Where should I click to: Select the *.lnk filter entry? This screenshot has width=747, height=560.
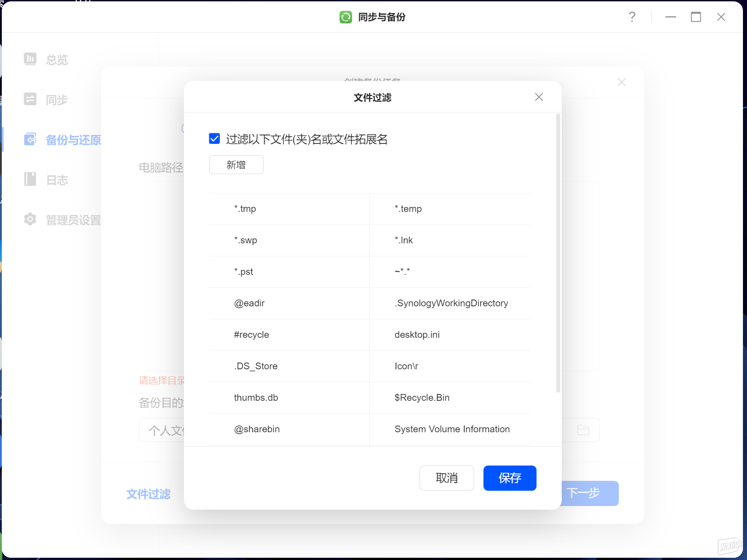point(450,240)
